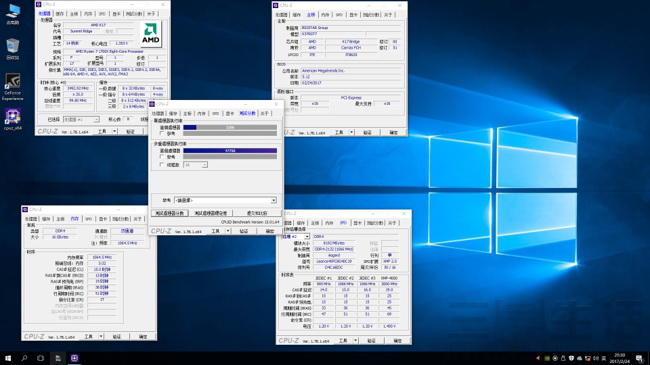Click the File Explorer taskbar icon
The height and width of the screenshot is (365, 650).
(58, 358)
